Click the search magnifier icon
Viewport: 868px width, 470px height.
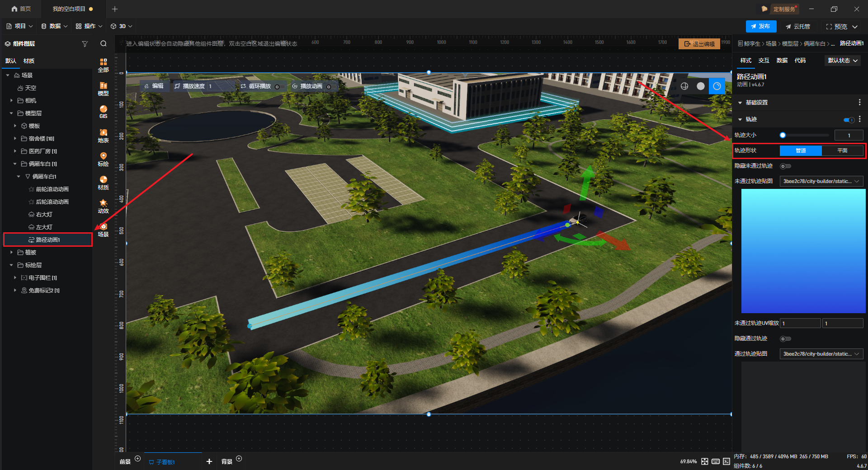click(x=104, y=43)
